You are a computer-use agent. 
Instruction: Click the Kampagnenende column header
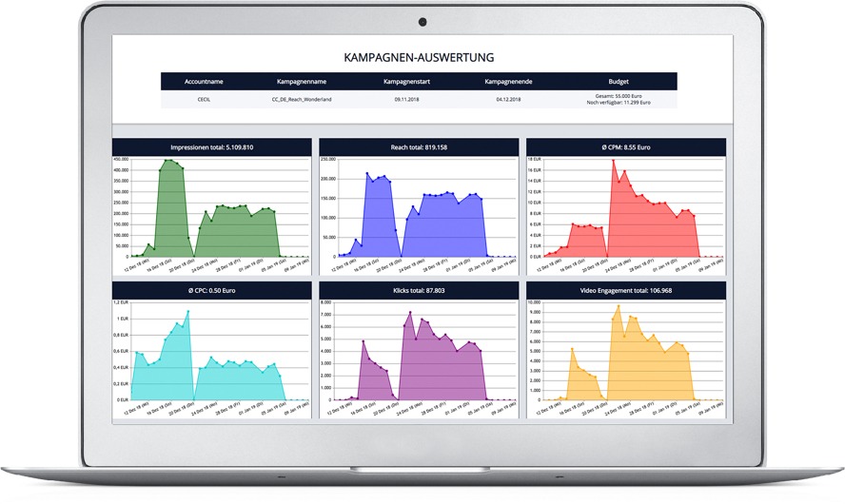508,82
